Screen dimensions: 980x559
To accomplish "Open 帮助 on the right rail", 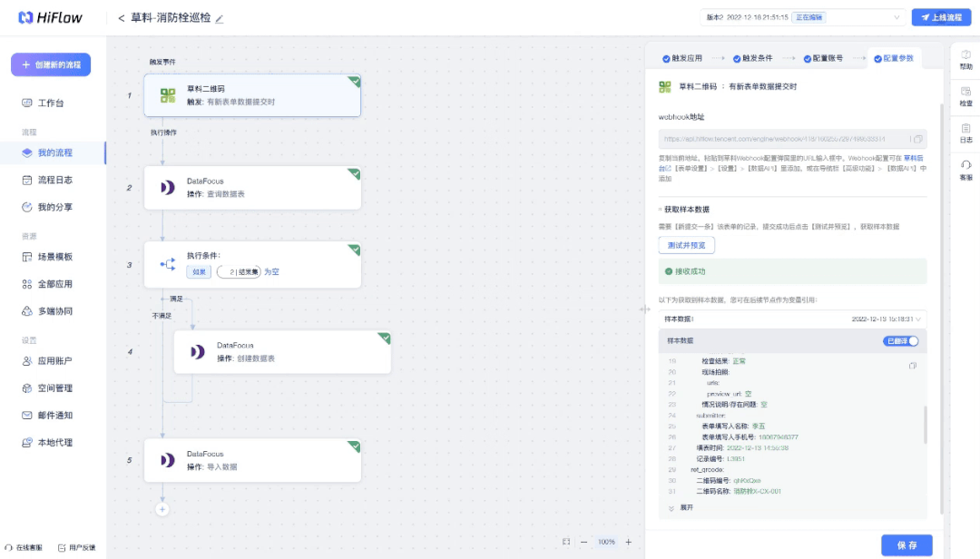I will [x=965, y=60].
